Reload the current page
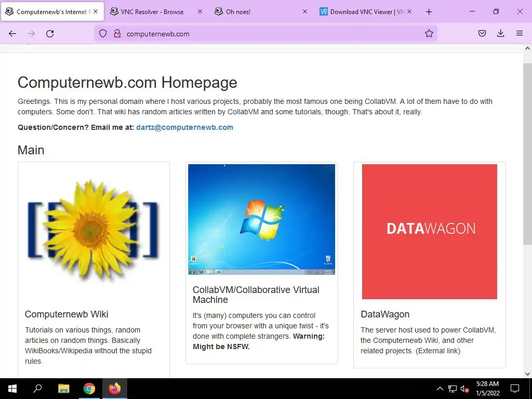The height and width of the screenshot is (399, 532). 50,34
